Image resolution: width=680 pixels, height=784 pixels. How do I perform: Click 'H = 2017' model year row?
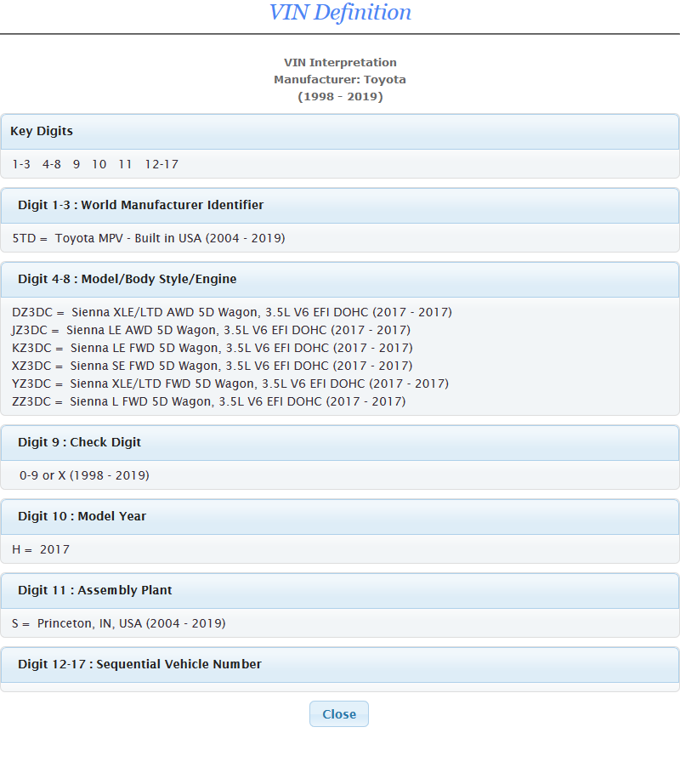point(41,549)
